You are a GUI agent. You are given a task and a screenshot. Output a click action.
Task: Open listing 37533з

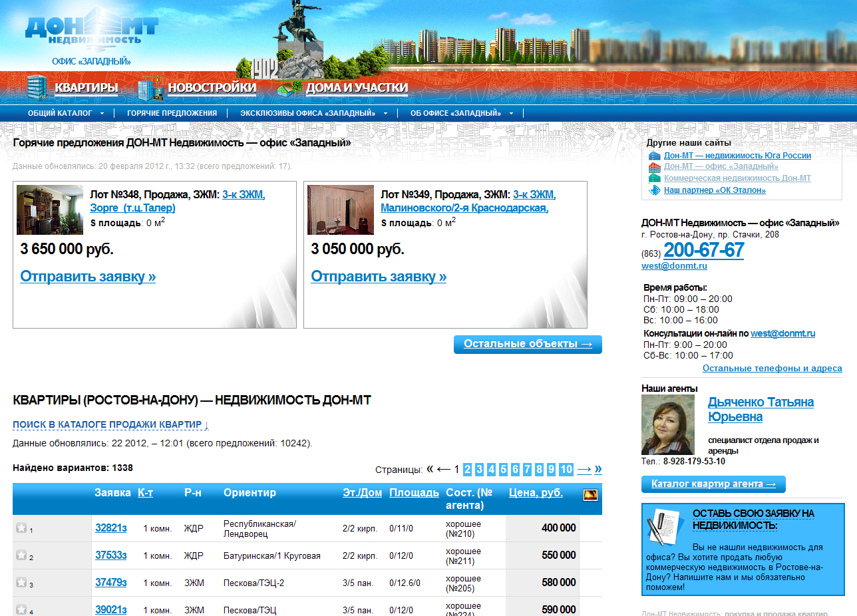click(110, 555)
